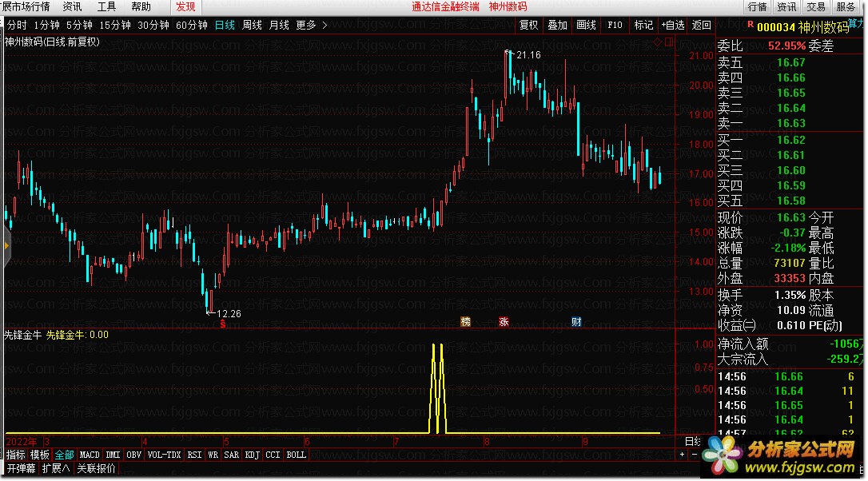868x481 pixels.
Task: Switch to the RSI indicator
Action: point(194,455)
